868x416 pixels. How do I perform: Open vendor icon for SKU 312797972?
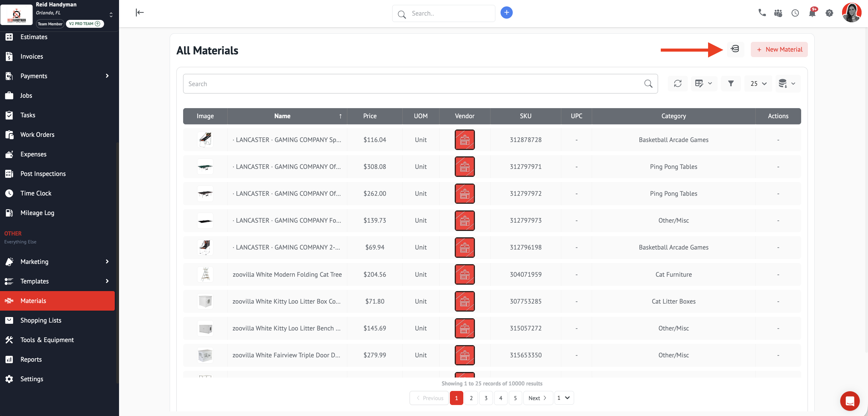coord(464,194)
